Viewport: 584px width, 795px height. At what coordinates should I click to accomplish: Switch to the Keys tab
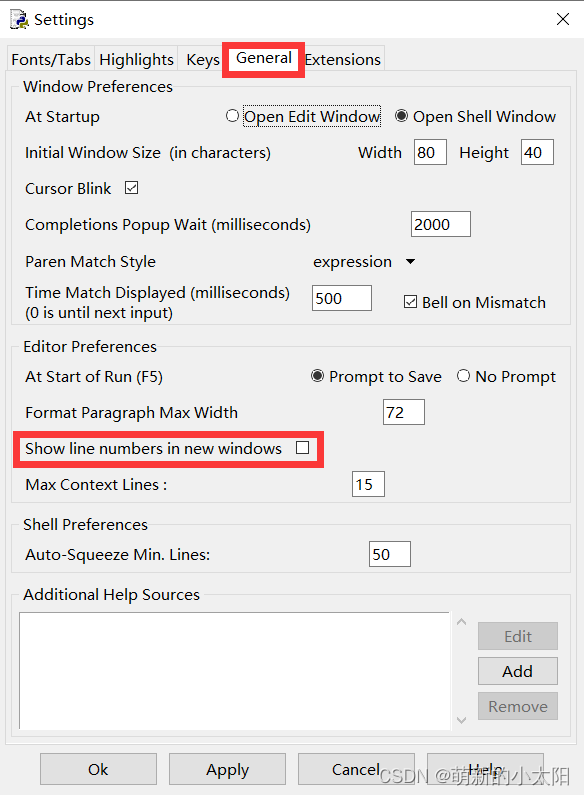click(203, 59)
